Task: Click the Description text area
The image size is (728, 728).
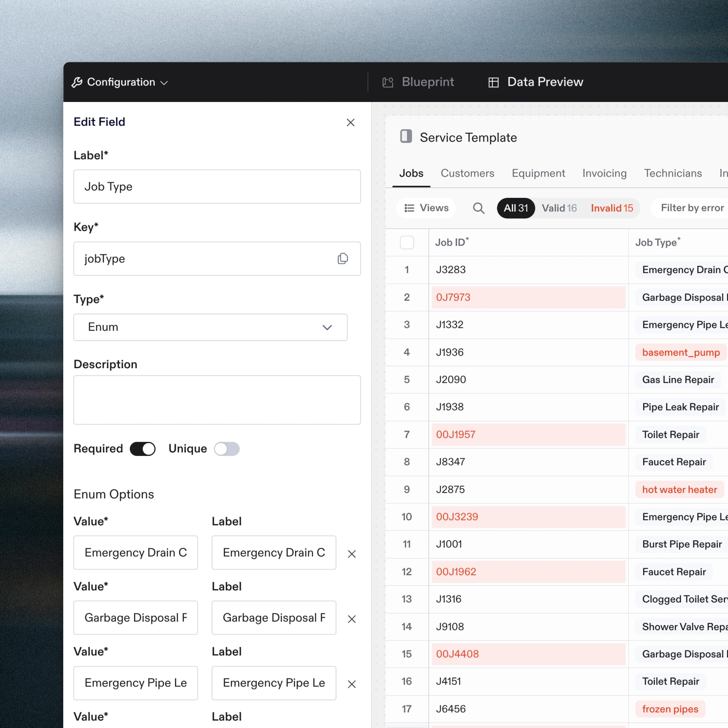Action: 217,400
